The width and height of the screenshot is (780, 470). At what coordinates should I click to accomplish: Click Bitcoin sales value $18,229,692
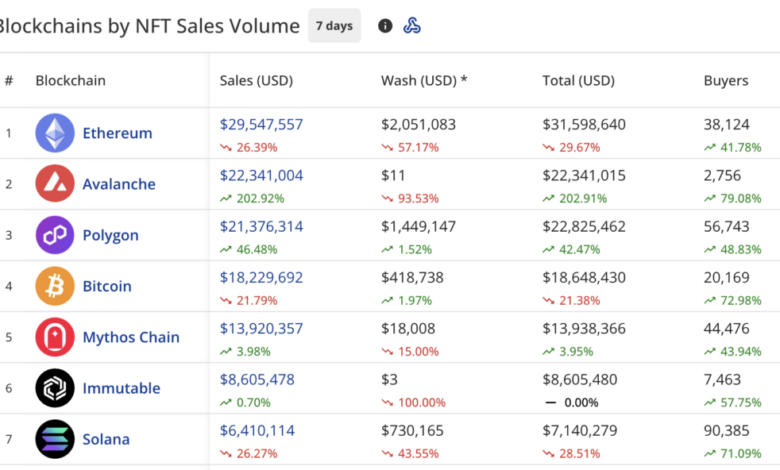coord(261,278)
